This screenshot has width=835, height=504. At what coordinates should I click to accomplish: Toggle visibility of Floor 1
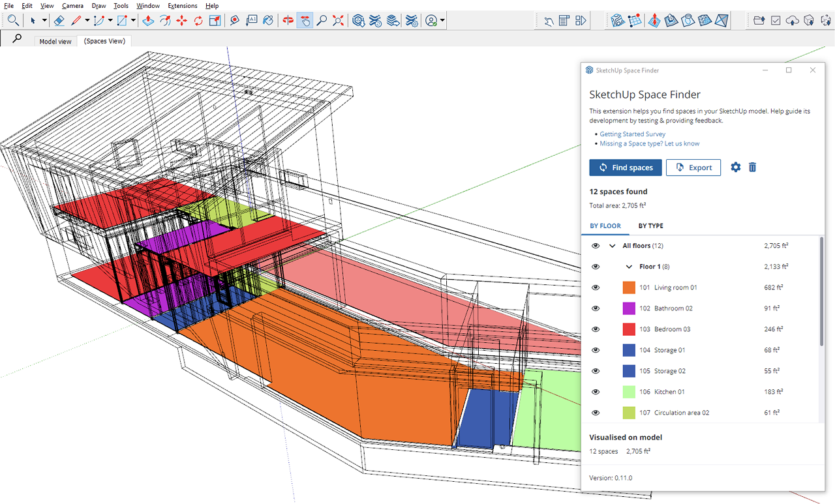(595, 267)
